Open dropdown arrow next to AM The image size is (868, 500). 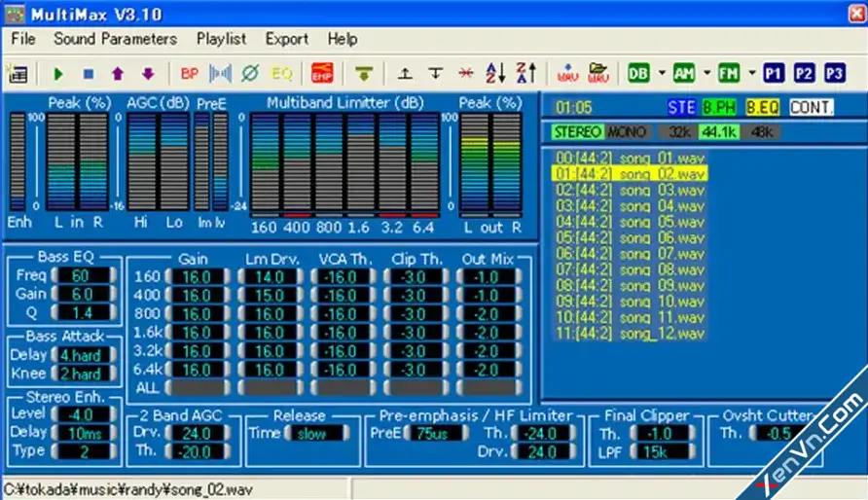[x=706, y=73]
